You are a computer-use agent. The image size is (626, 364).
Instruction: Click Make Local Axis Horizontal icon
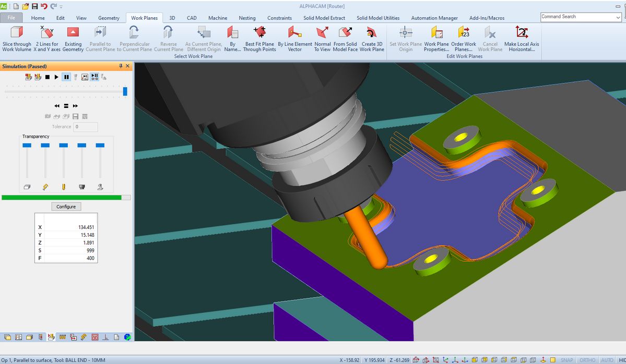point(521,33)
